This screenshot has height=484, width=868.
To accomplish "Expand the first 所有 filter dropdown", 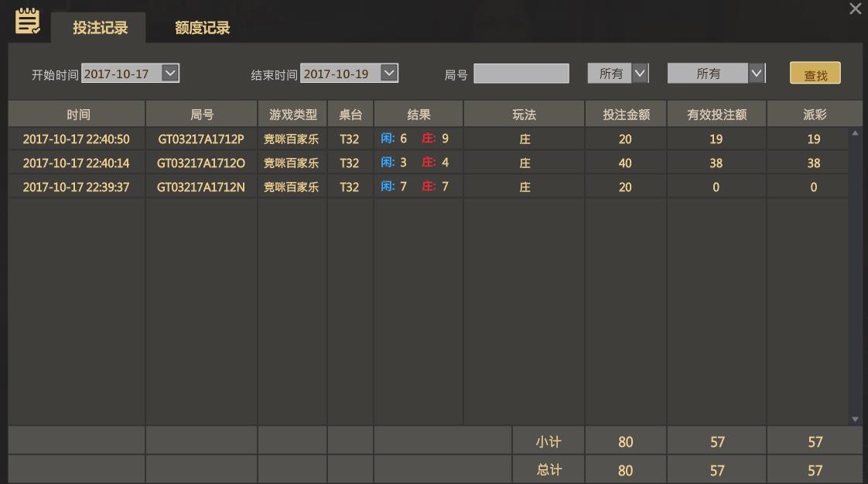I will [639, 74].
